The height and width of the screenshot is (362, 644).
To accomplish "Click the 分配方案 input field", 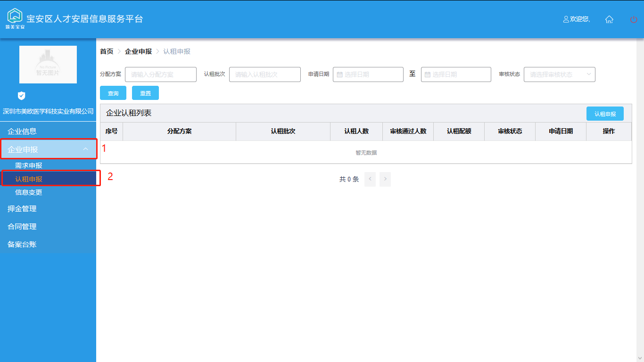I will pyautogui.click(x=160, y=74).
